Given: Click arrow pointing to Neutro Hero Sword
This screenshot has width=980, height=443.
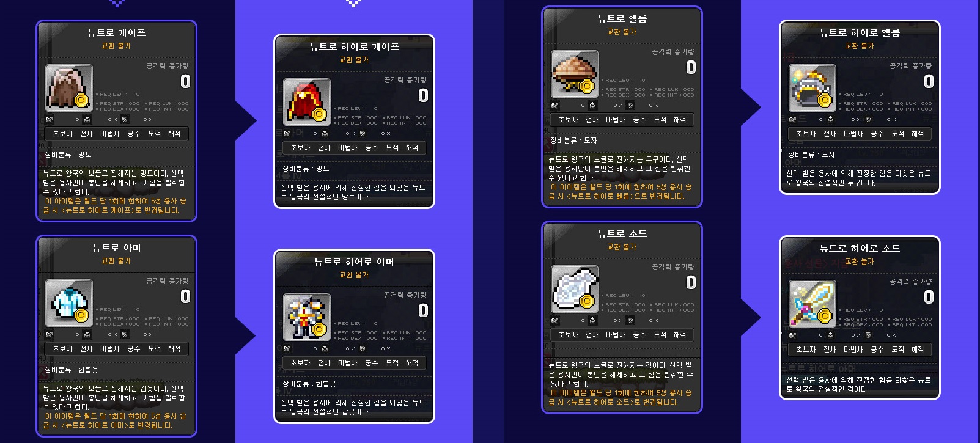Looking at the screenshot, I should click(751, 318).
